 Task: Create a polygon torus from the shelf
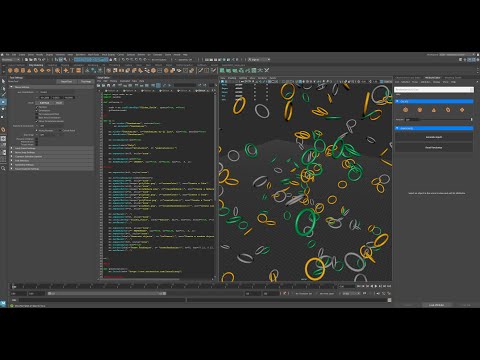coord(36,70)
